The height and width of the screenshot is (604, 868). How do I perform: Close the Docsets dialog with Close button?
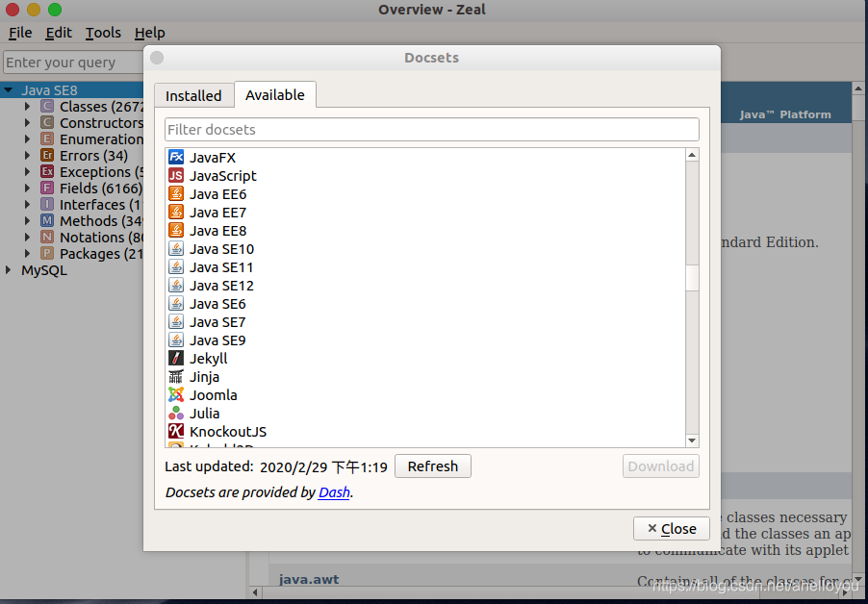coord(672,529)
